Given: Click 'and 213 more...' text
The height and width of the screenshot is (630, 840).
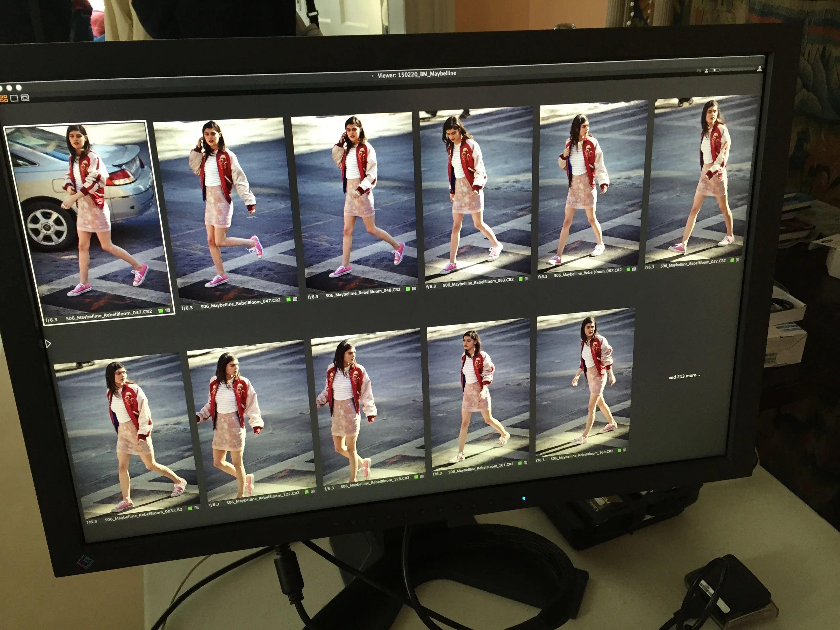Looking at the screenshot, I should coord(684,376).
